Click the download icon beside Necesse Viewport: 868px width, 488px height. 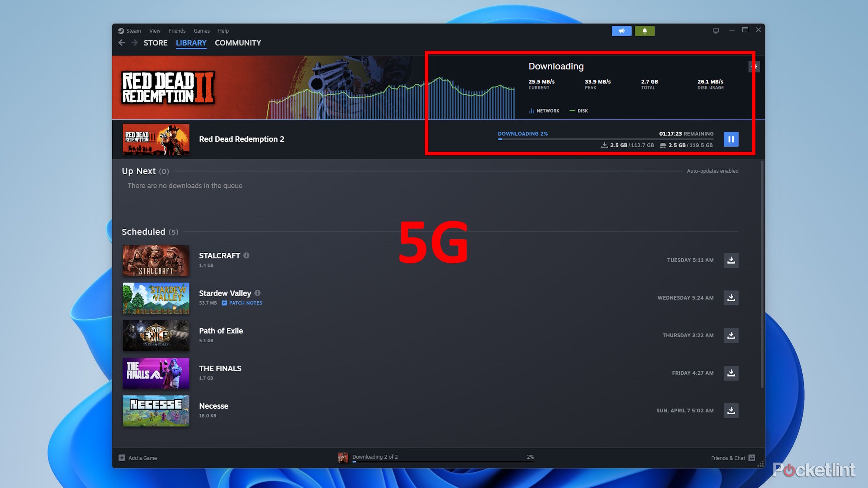click(731, 410)
